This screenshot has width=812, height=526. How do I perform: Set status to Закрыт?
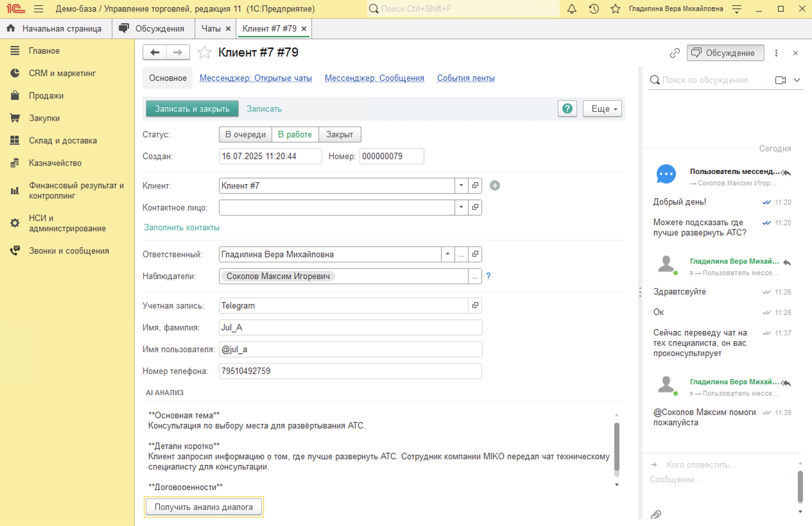point(340,135)
